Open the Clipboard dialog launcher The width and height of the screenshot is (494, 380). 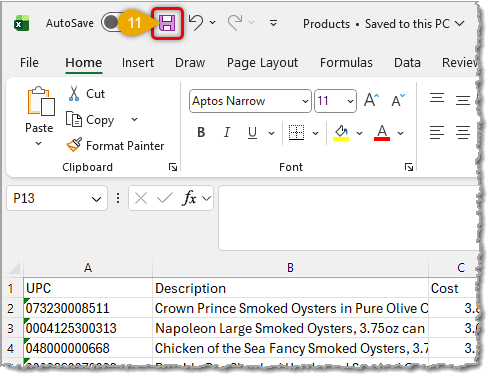(x=173, y=167)
